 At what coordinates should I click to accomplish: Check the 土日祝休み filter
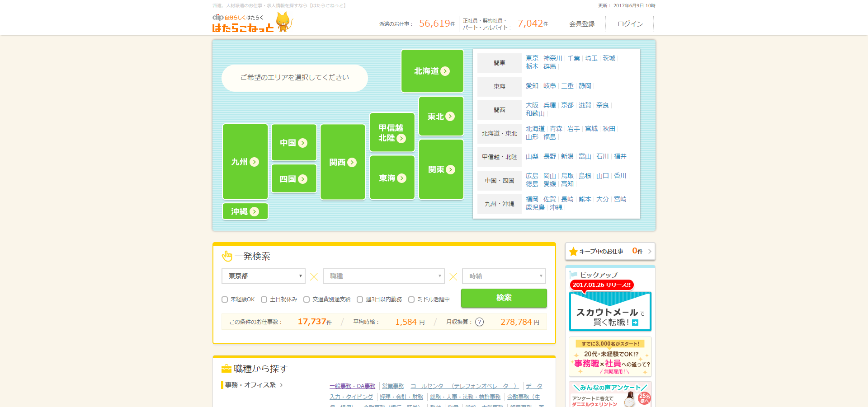coord(264,299)
